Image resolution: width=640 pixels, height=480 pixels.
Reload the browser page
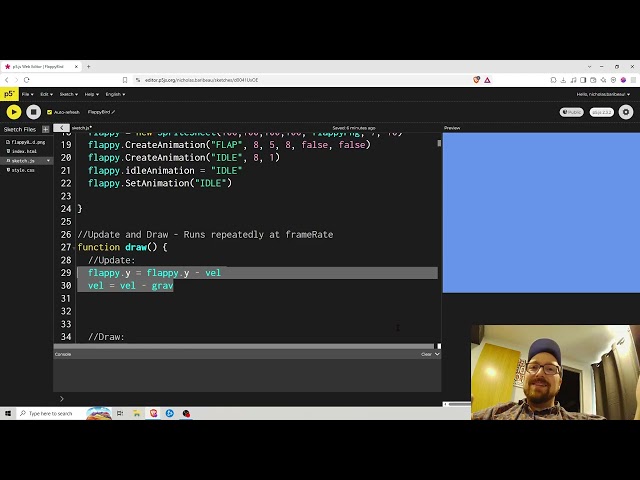pyautogui.click(x=27, y=80)
